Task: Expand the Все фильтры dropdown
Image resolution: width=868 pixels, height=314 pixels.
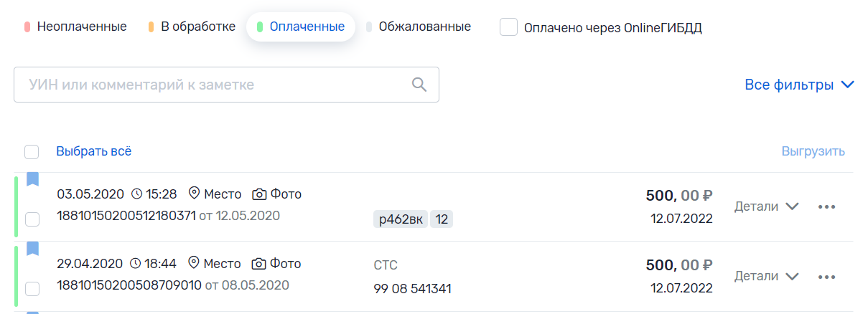Action: coord(799,85)
